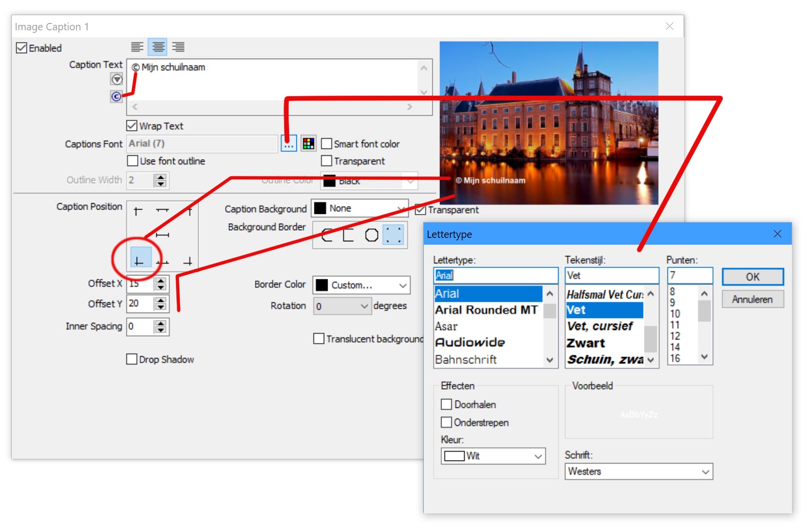Enable Drop Shadow checkbox
The image size is (812, 528).
click(x=131, y=359)
